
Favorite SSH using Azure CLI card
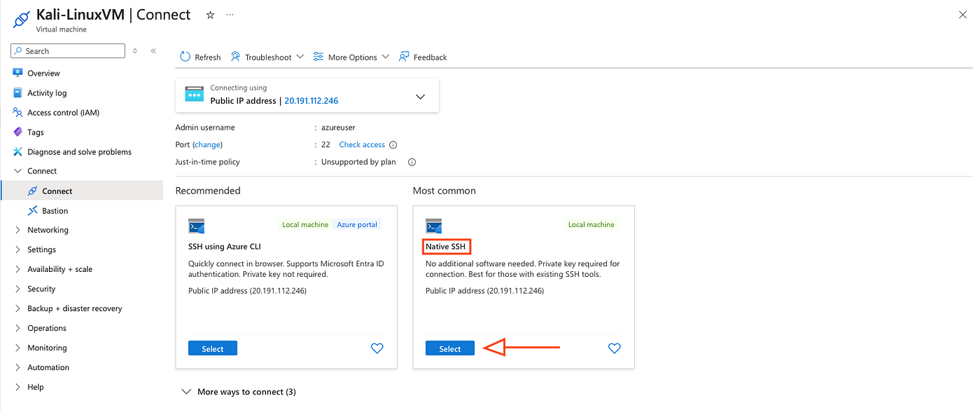377,348
